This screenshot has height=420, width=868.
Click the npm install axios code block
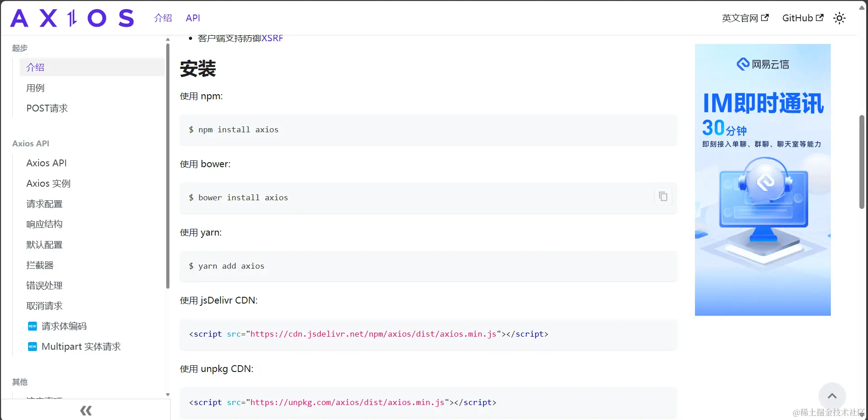pos(428,130)
